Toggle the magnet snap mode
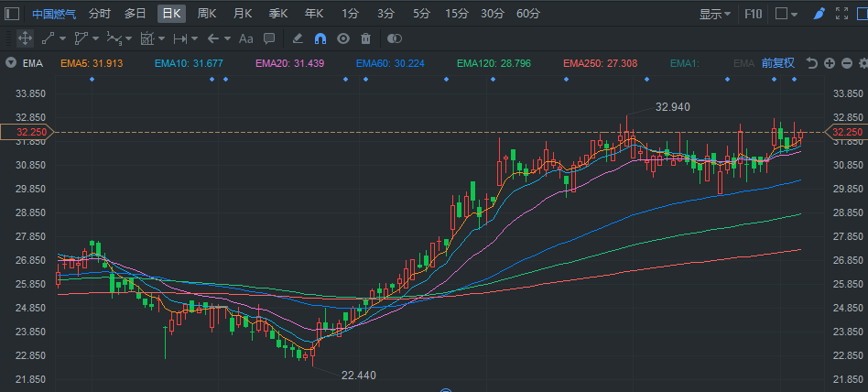This screenshot has height=392, width=868. [x=320, y=38]
